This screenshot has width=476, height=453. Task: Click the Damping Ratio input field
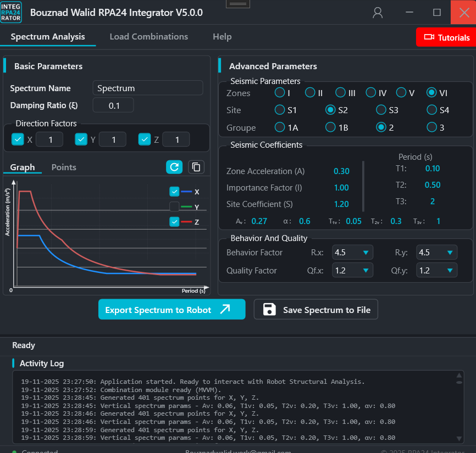[113, 105]
